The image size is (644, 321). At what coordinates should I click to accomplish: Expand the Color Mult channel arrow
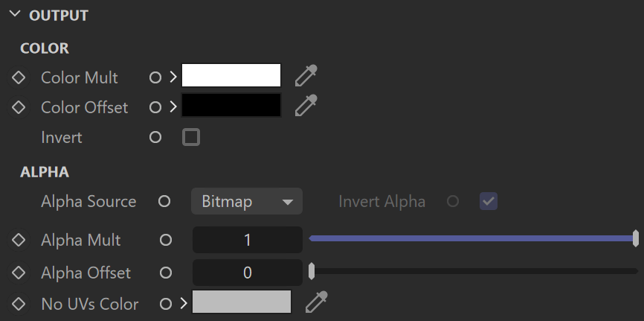tap(173, 77)
